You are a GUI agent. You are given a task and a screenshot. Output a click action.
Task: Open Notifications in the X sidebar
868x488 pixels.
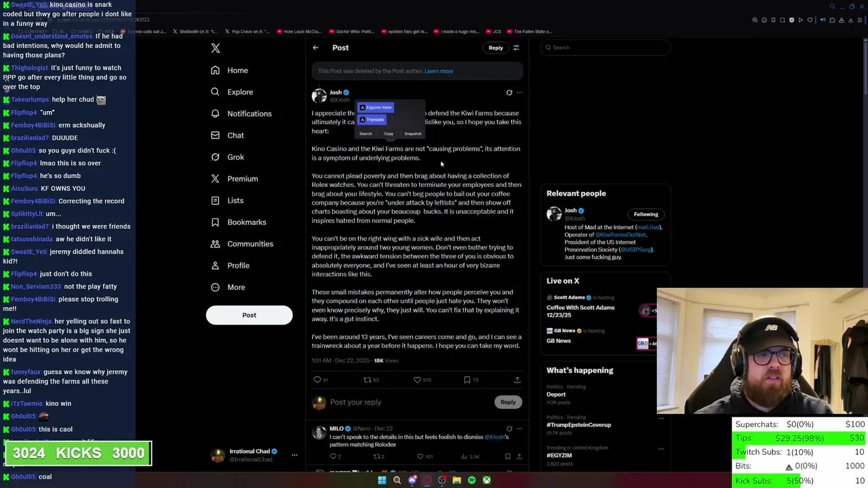(x=241, y=114)
